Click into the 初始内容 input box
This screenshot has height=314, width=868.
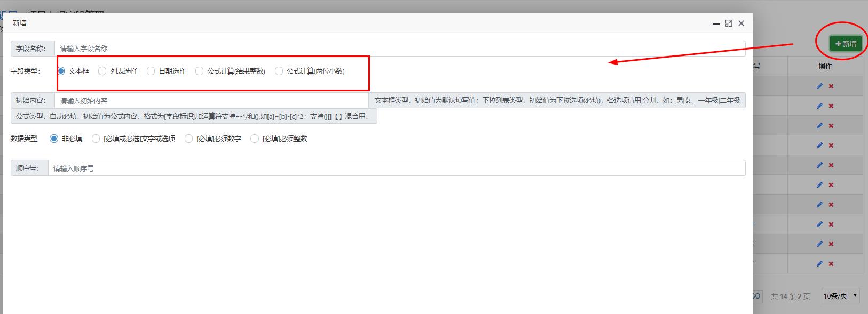(211, 100)
